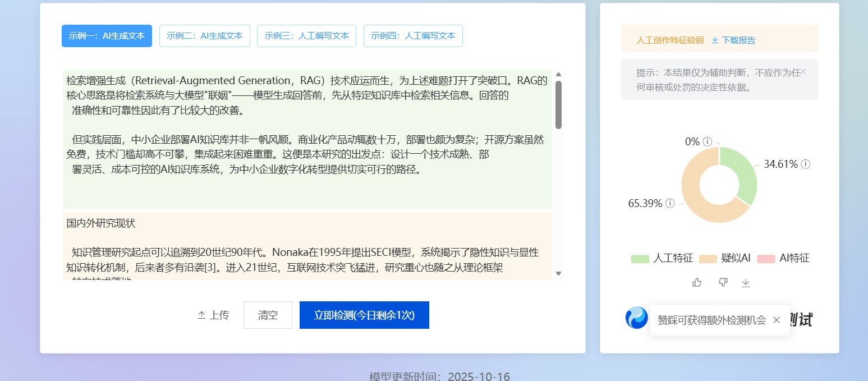The width and height of the screenshot is (868, 381).
Task: Click the info icon next to 34.61%
Action: (806, 164)
